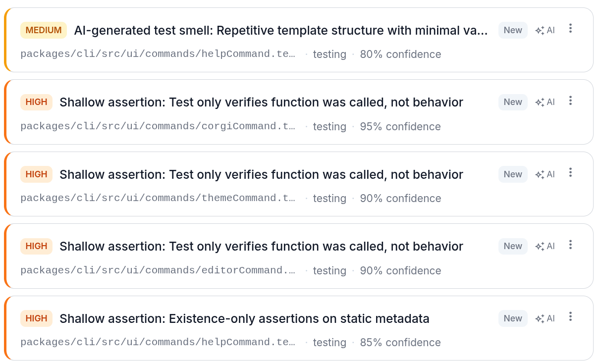Open the three-dot menu on the corgiCommand card
Image resolution: width=602 pixels, height=364 pixels.
coord(570,100)
